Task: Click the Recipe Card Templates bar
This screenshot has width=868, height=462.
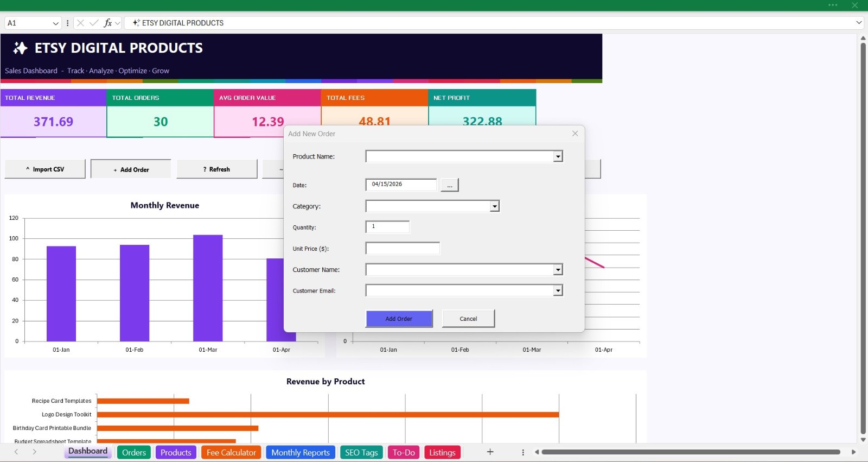Action: (143, 401)
